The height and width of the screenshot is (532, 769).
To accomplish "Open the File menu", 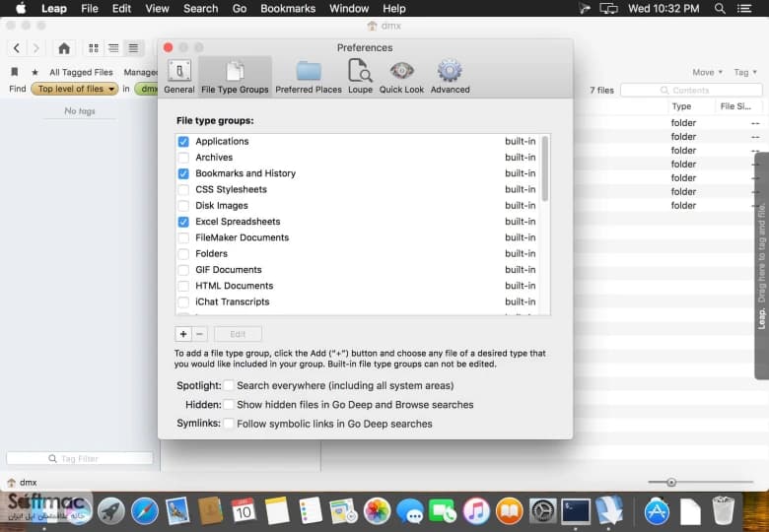I will tap(90, 8).
